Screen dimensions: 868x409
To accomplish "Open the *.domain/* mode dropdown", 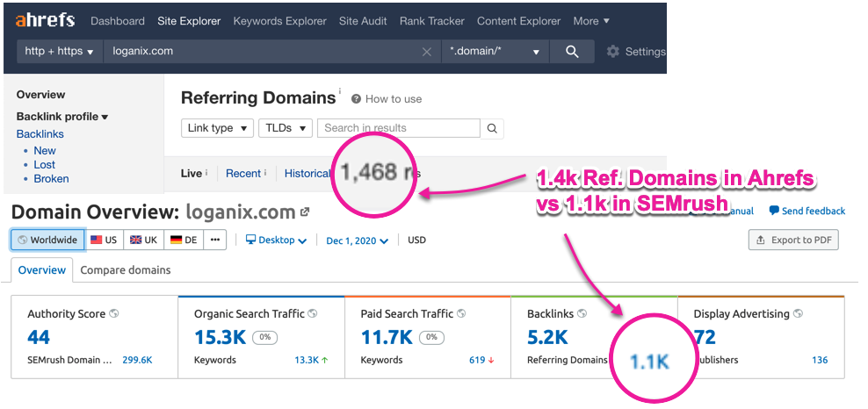I will (x=495, y=52).
